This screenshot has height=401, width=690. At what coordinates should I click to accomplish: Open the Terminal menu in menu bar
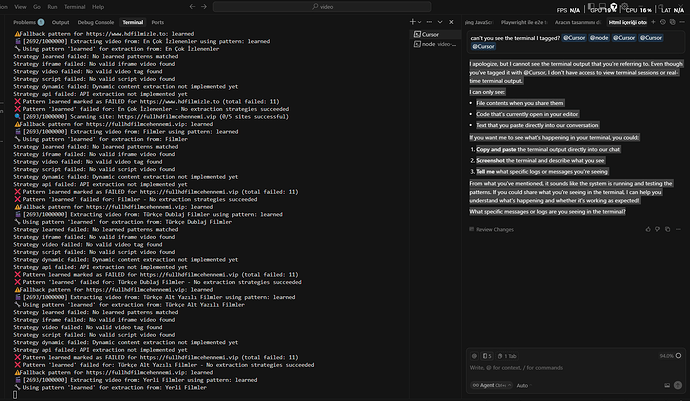click(74, 7)
